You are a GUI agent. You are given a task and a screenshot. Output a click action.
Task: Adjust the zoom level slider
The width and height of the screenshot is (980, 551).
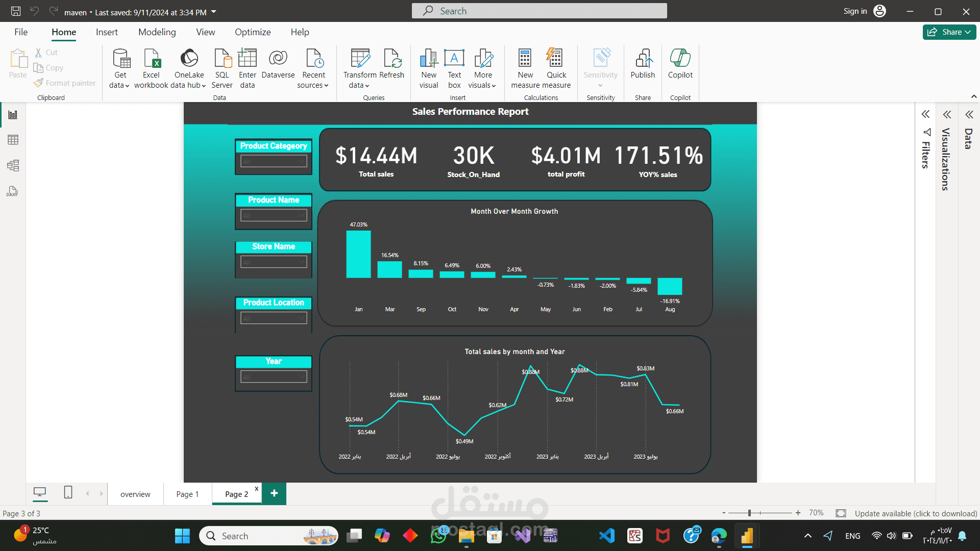(x=749, y=513)
